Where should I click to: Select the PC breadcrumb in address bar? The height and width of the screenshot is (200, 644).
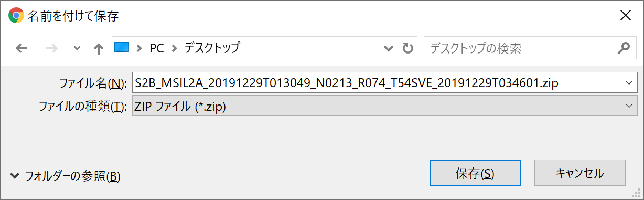click(x=157, y=48)
